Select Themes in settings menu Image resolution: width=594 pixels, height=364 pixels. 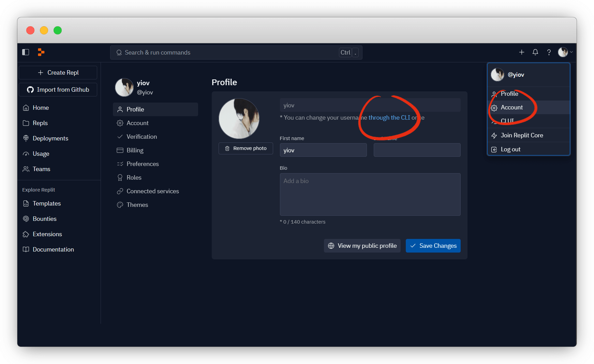point(137,205)
